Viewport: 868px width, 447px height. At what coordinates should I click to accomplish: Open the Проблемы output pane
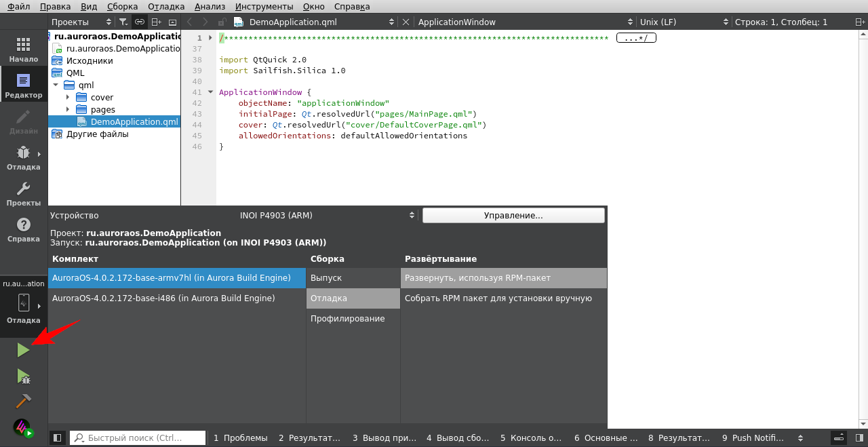point(241,438)
